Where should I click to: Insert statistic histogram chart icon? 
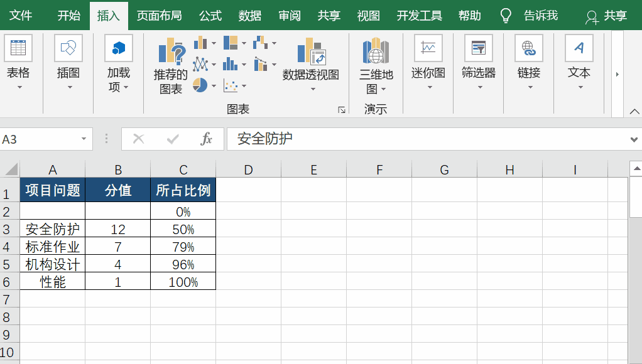(x=231, y=64)
